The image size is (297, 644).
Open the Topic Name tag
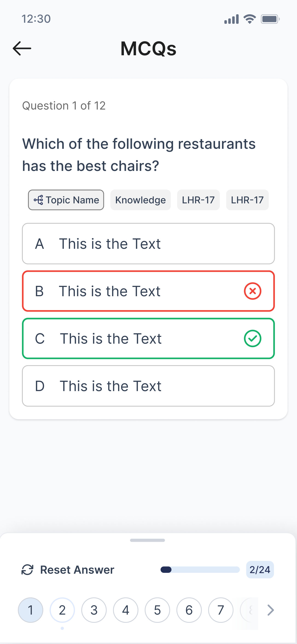coord(66,200)
